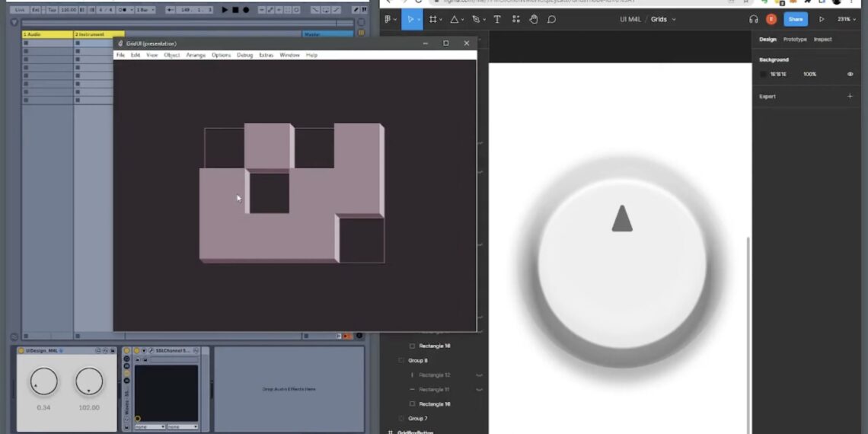Select the Frame tool in Figma toolbar
The width and height of the screenshot is (868, 434).
[433, 19]
